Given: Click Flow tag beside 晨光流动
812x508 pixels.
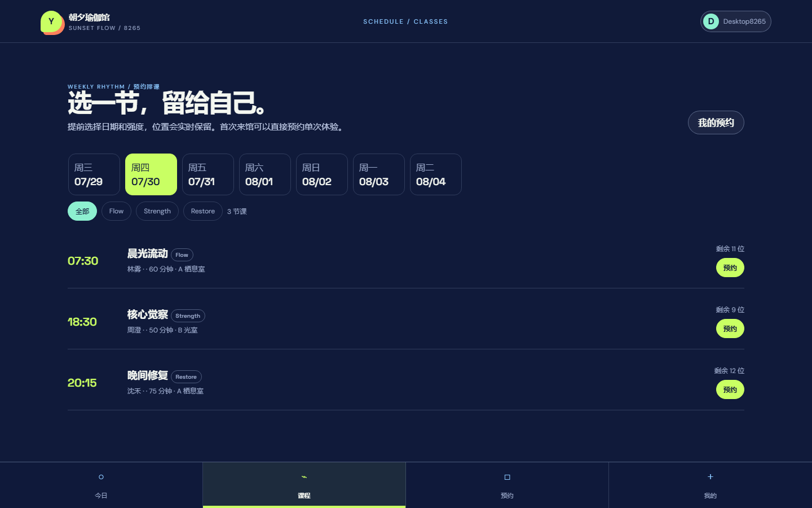Looking at the screenshot, I should pos(182,255).
